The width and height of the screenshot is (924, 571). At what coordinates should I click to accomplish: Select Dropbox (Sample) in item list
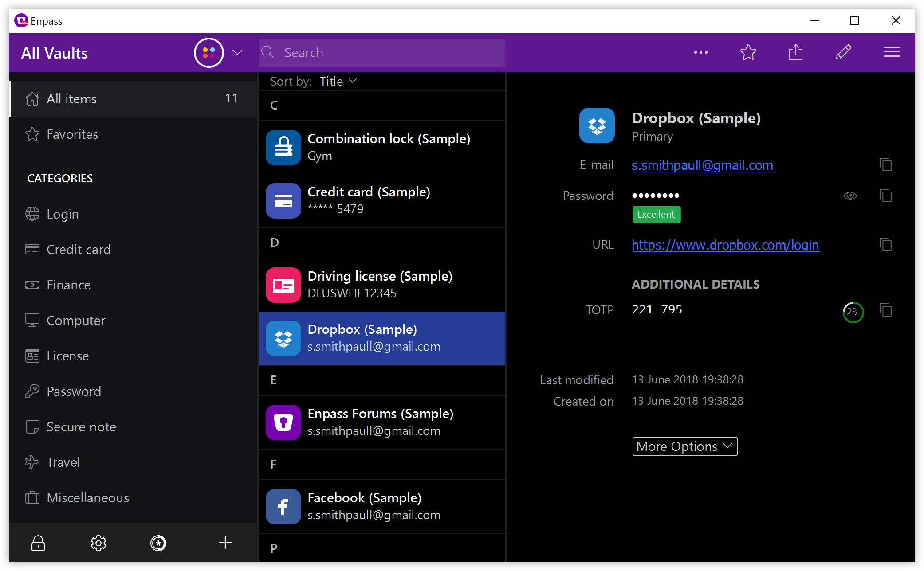382,338
